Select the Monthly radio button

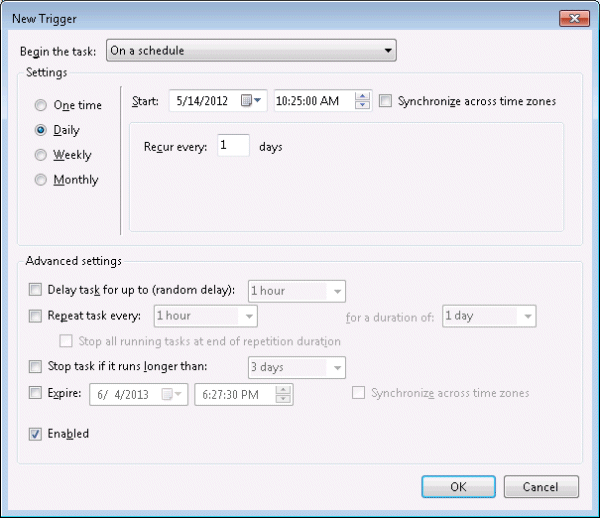tap(41, 180)
